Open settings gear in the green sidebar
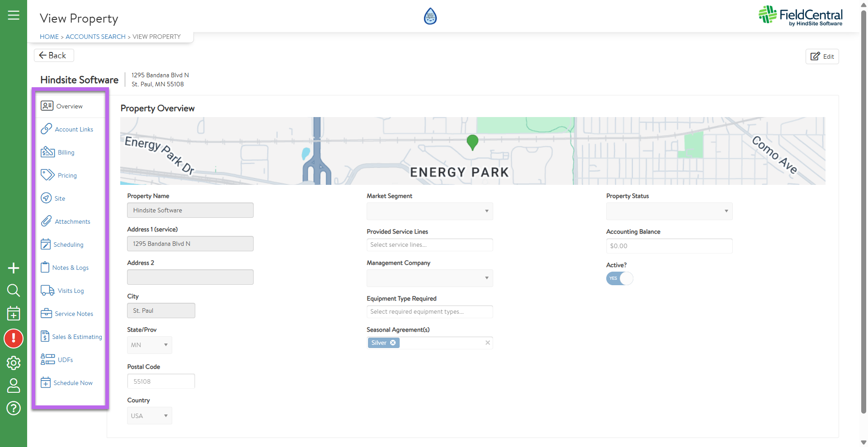The height and width of the screenshot is (447, 868). tap(14, 362)
